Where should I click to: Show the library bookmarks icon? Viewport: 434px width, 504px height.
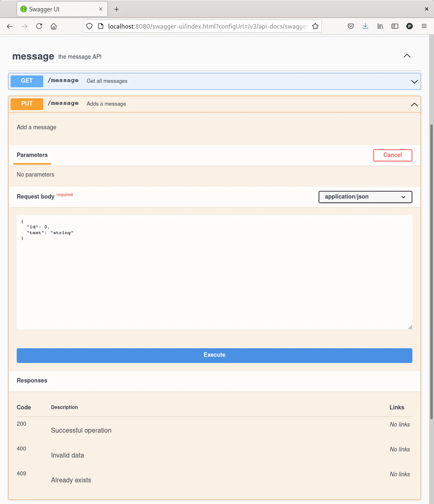(x=380, y=26)
